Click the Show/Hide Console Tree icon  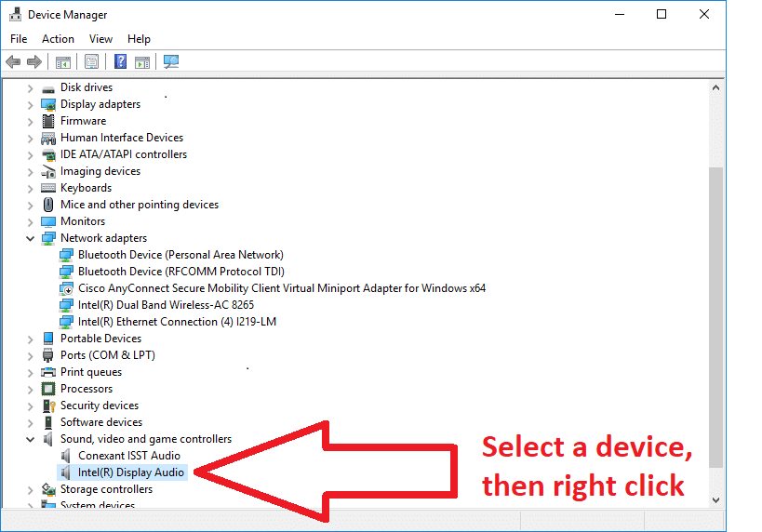tap(62, 62)
